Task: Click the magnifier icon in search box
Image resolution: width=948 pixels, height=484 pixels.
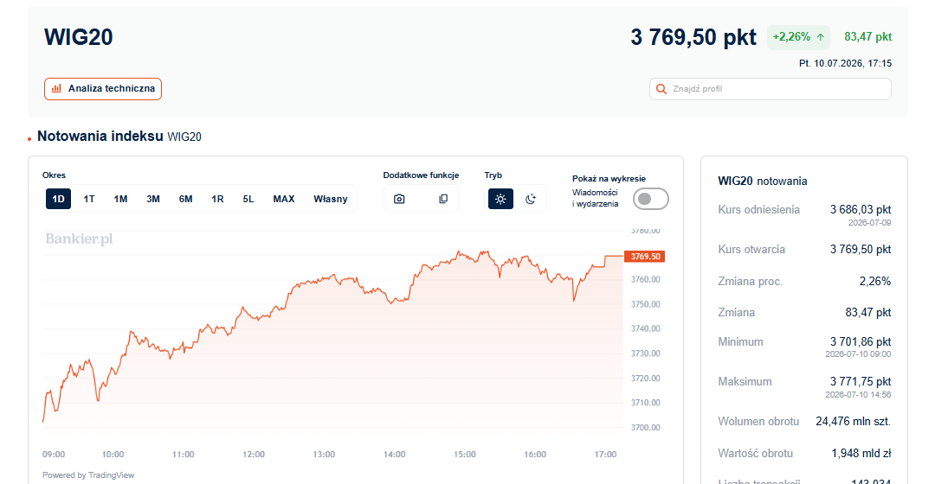Action: 661,89
